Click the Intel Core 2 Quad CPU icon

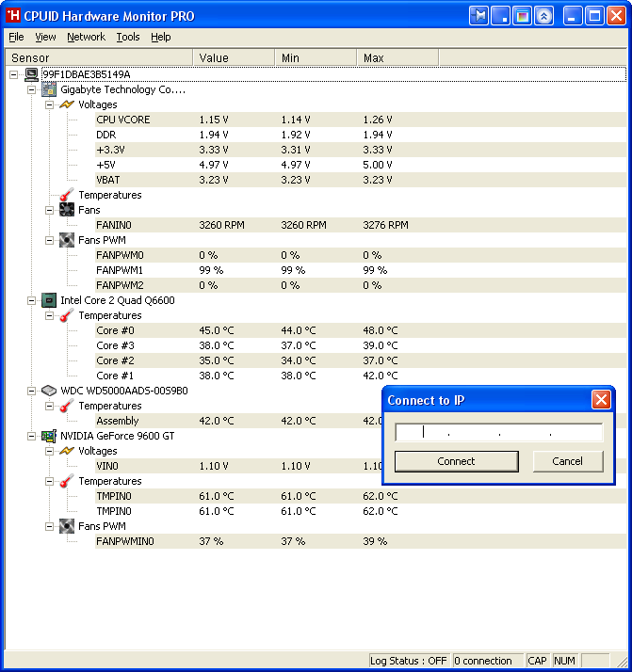(x=49, y=300)
